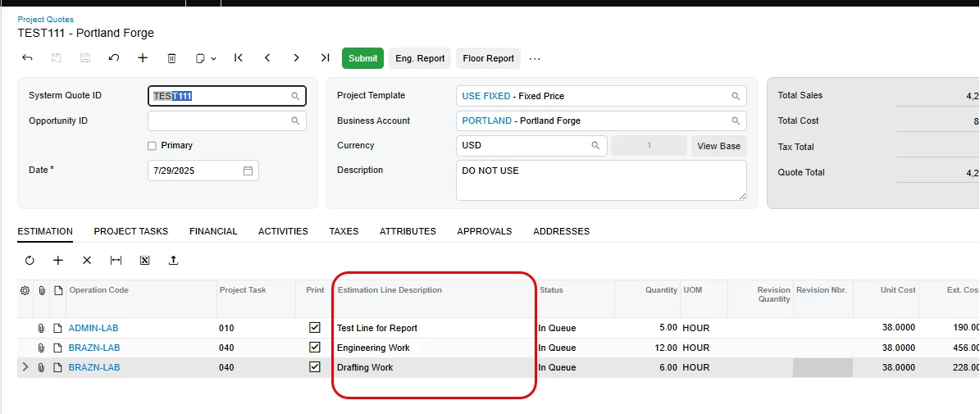The height and width of the screenshot is (414, 980).
Task: Open the Currency lookup magnifier
Action: pos(595,145)
